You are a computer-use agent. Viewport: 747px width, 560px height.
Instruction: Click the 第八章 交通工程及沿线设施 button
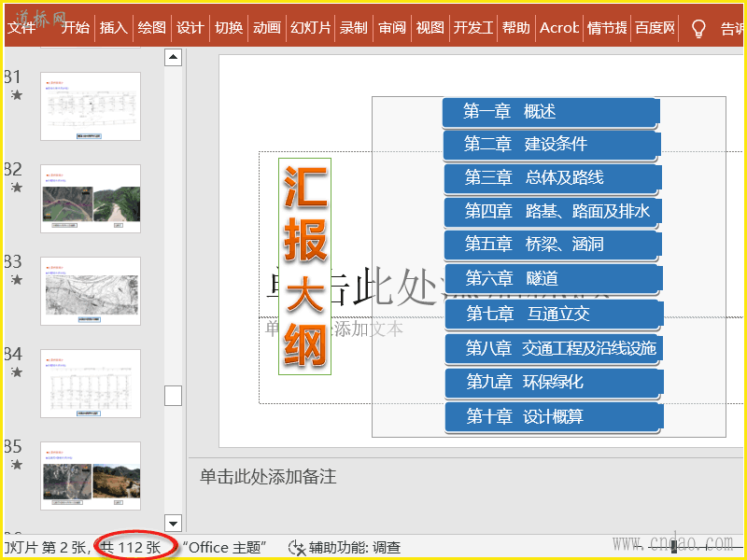[x=554, y=349]
